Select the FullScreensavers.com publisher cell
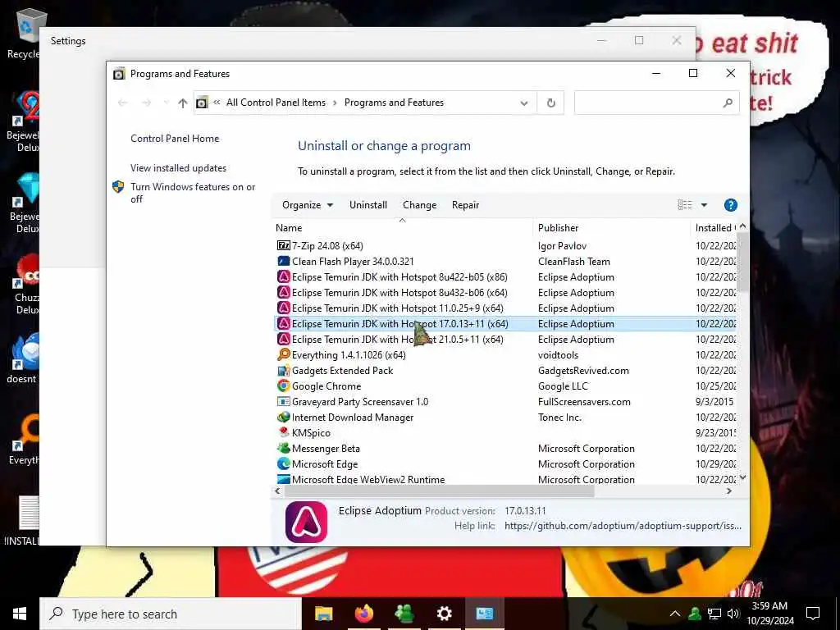 (584, 402)
